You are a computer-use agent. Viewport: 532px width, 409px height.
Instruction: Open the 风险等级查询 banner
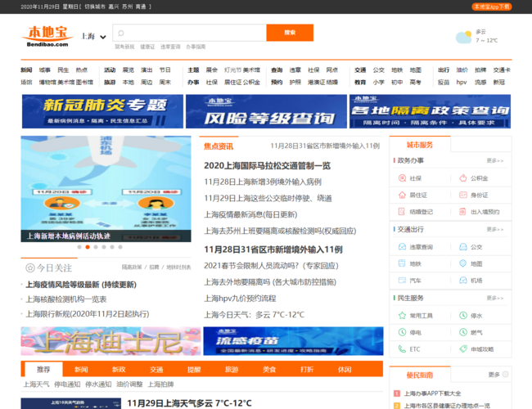click(x=266, y=111)
